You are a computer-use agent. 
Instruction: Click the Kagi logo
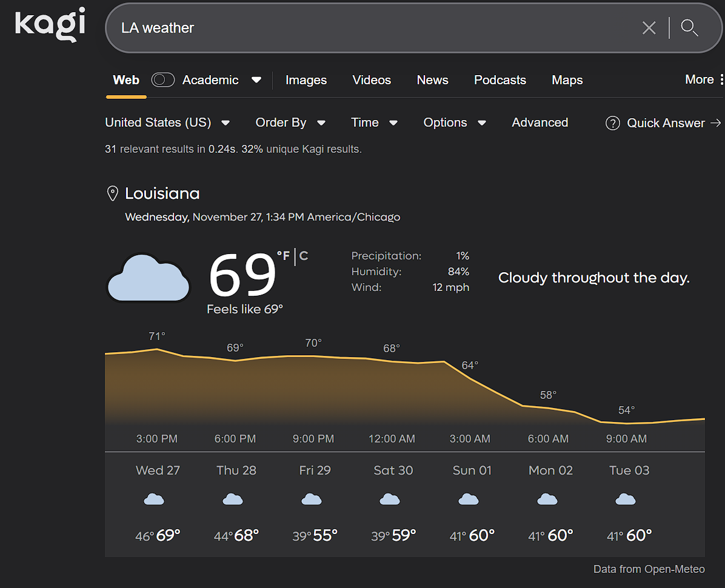coord(50,25)
